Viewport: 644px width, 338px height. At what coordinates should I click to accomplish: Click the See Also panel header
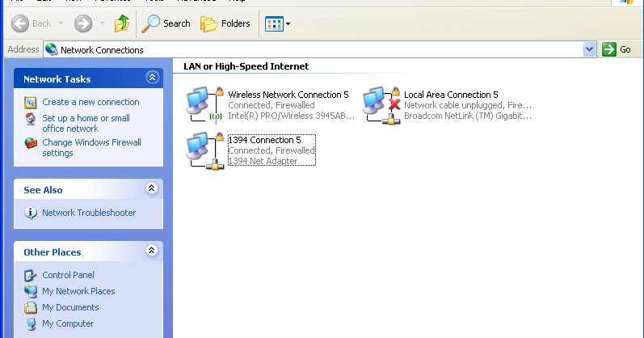(x=88, y=189)
